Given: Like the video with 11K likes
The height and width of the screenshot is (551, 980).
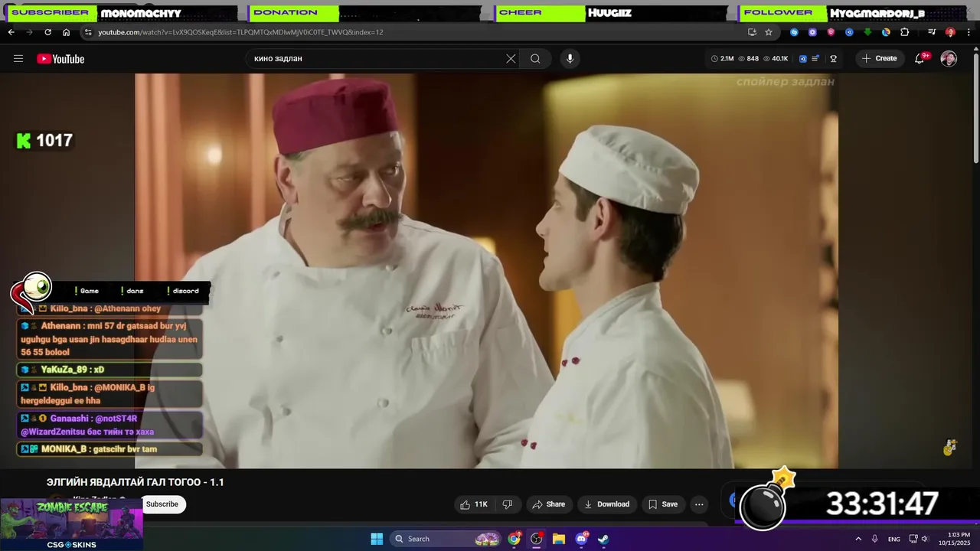Looking at the screenshot, I should tap(473, 504).
